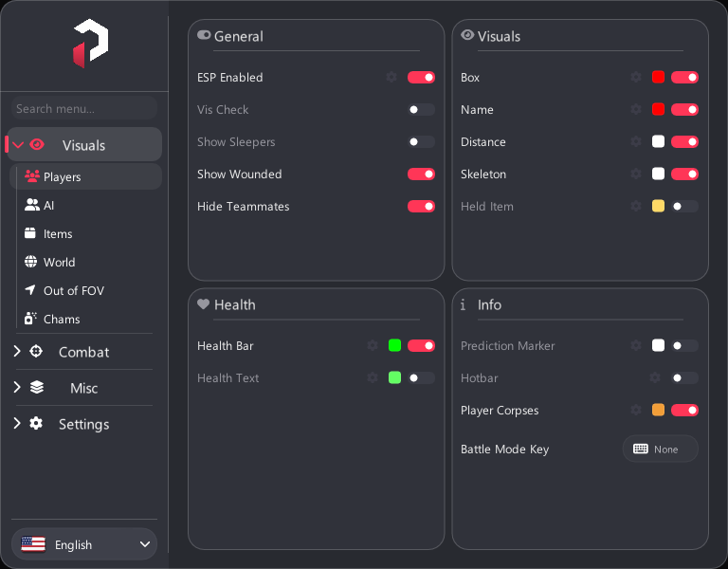The width and height of the screenshot is (728, 569).
Task: Expand the Misc section chevron
Action: point(17,387)
